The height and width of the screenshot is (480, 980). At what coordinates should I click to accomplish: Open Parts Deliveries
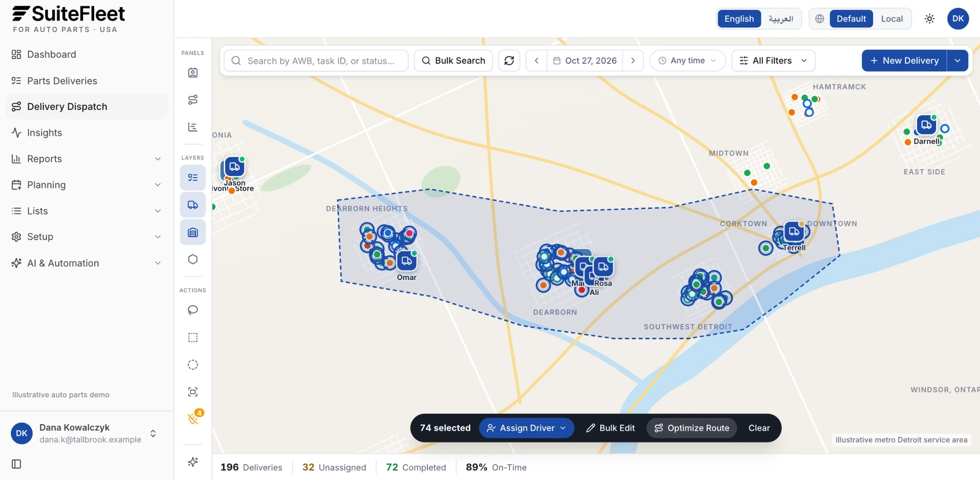(86, 80)
